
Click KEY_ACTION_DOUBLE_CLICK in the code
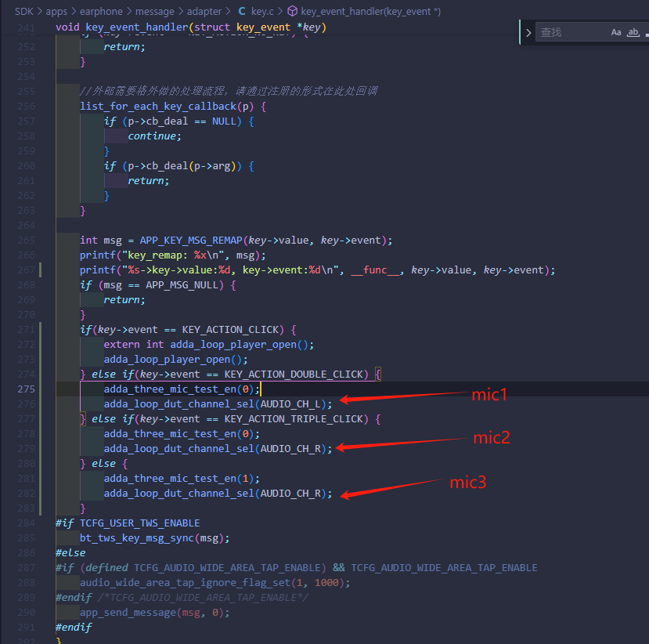(294, 374)
